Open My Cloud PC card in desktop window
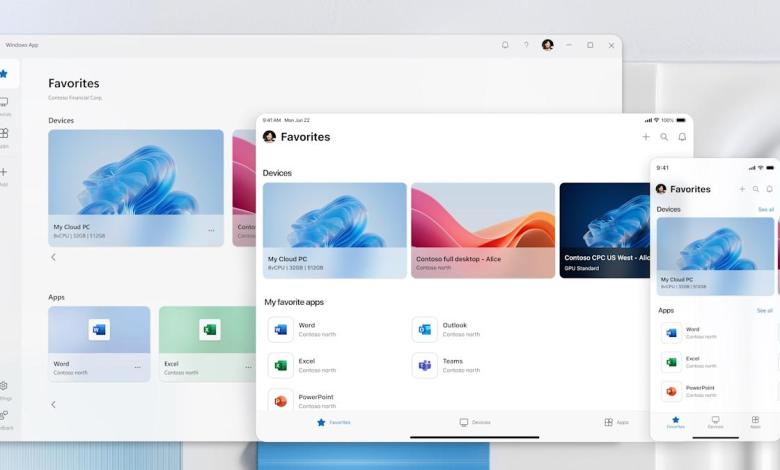Screen dimensions: 780x470 [136, 188]
